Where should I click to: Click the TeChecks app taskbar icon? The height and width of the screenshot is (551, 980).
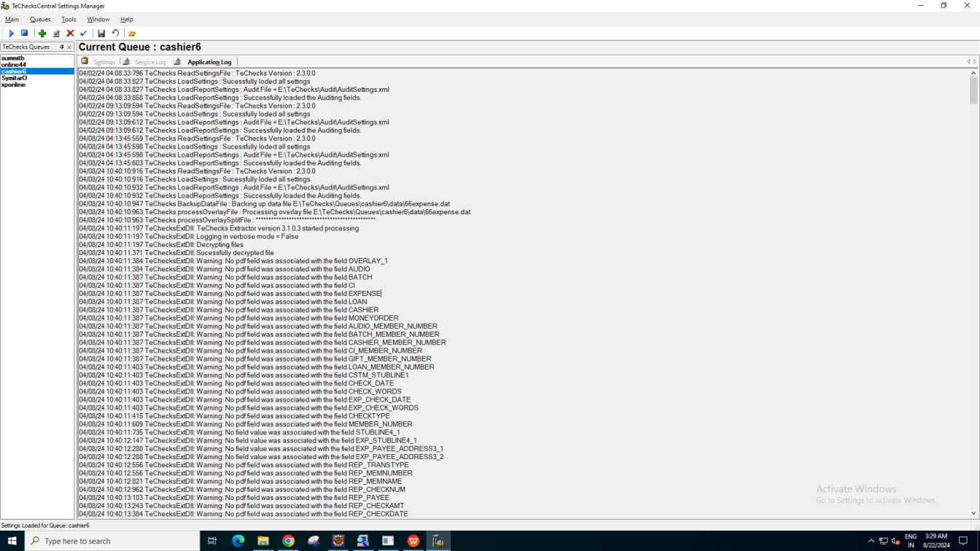point(438,541)
